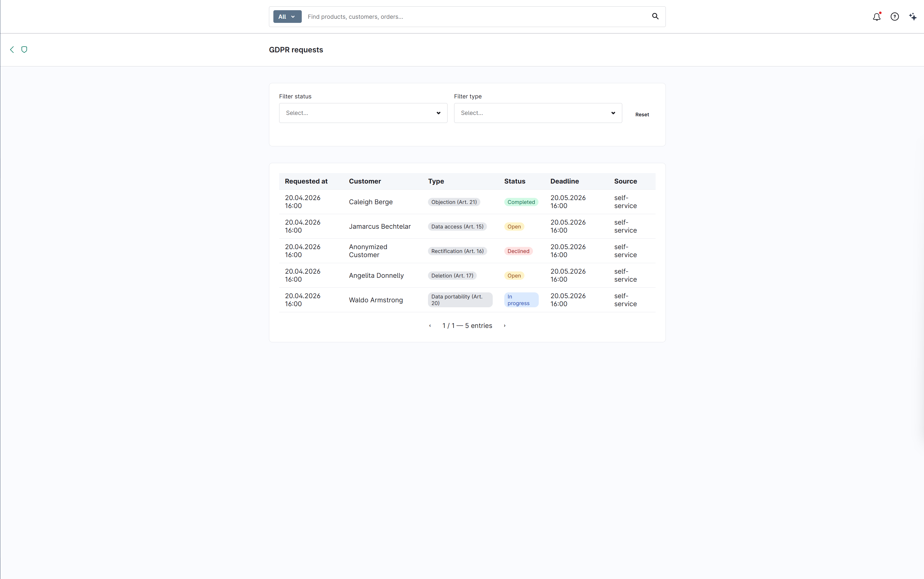This screenshot has width=924, height=579.
Task: Click the Completed status badge
Action: click(x=521, y=202)
